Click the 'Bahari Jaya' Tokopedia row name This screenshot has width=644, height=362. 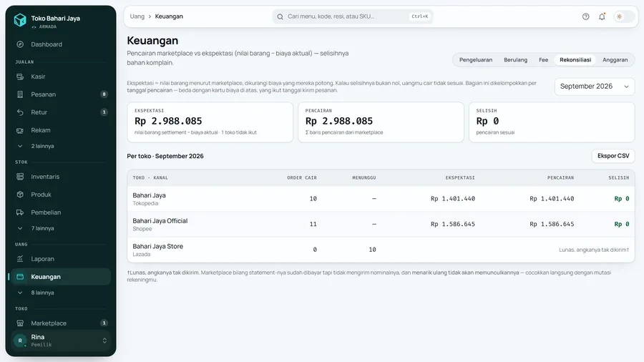point(149,195)
